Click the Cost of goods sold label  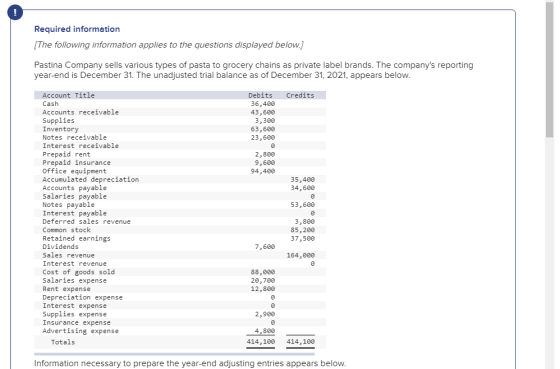tap(79, 272)
